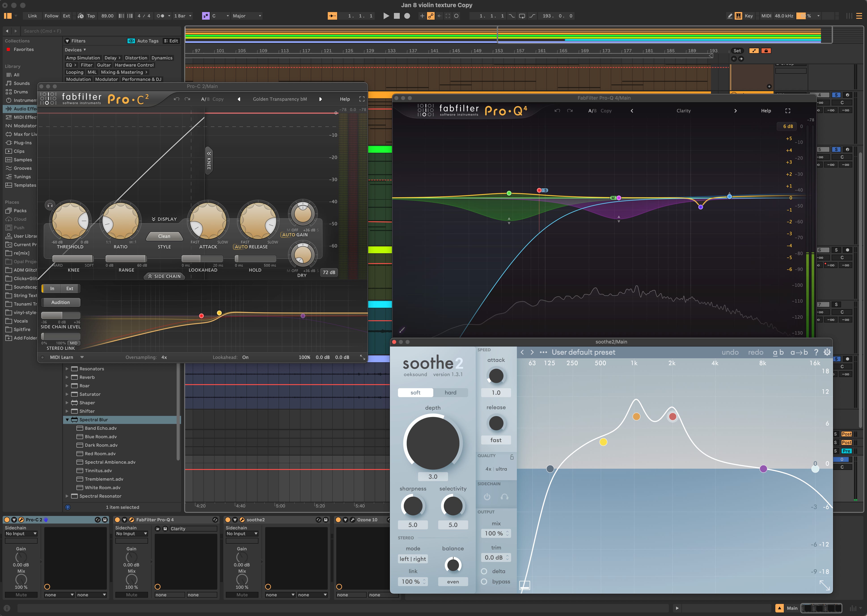Viewport: 867px width, 616px height.
Task: Click soothe2 sidechain power icon
Action: pyautogui.click(x=487, y=497)
